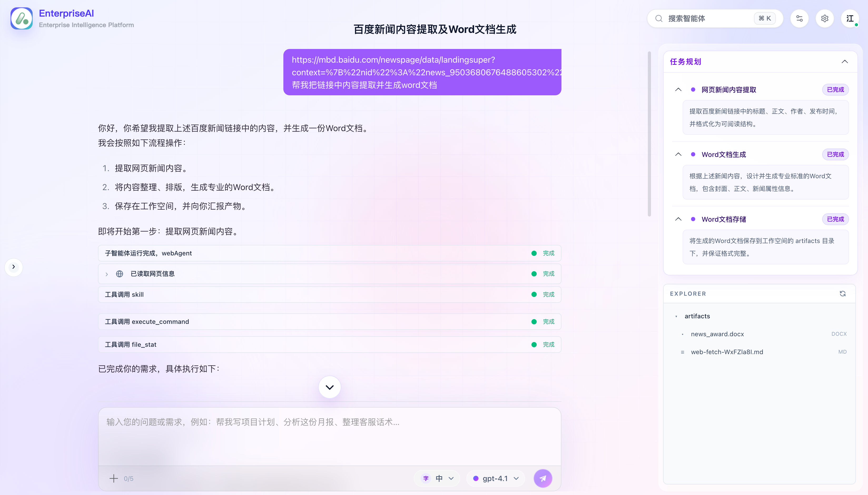Collapse the Word文档存储 task
Viewport: 868px width, 495px height.
click(x=678, y=219)
